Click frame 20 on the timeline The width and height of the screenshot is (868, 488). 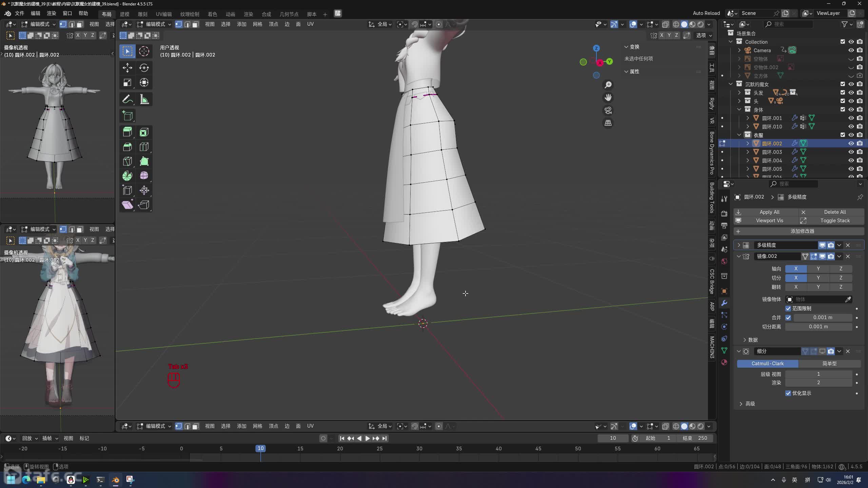pyautogui.click(x=340, y=449)
